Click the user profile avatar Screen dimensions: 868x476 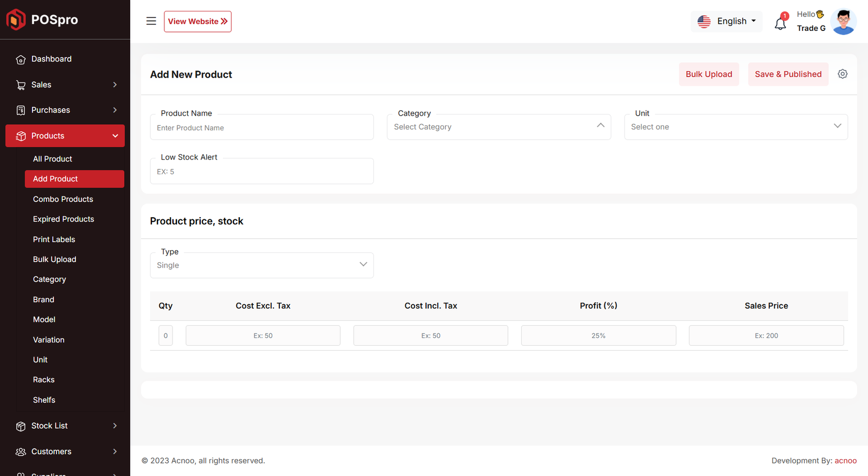coord(843,22)
